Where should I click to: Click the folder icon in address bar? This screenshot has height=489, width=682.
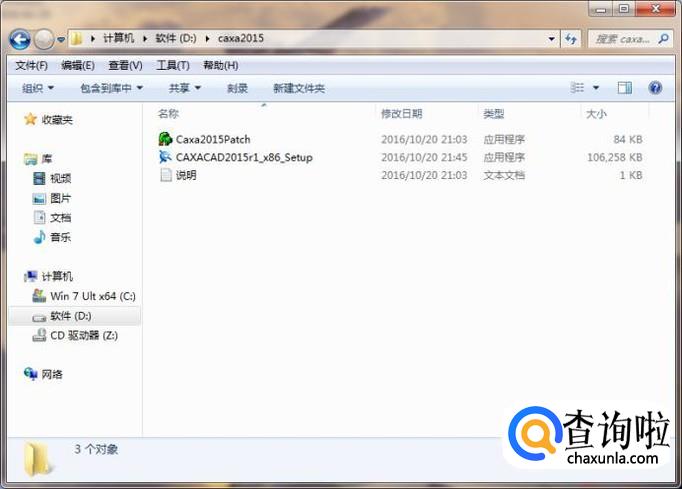[76, 39]
